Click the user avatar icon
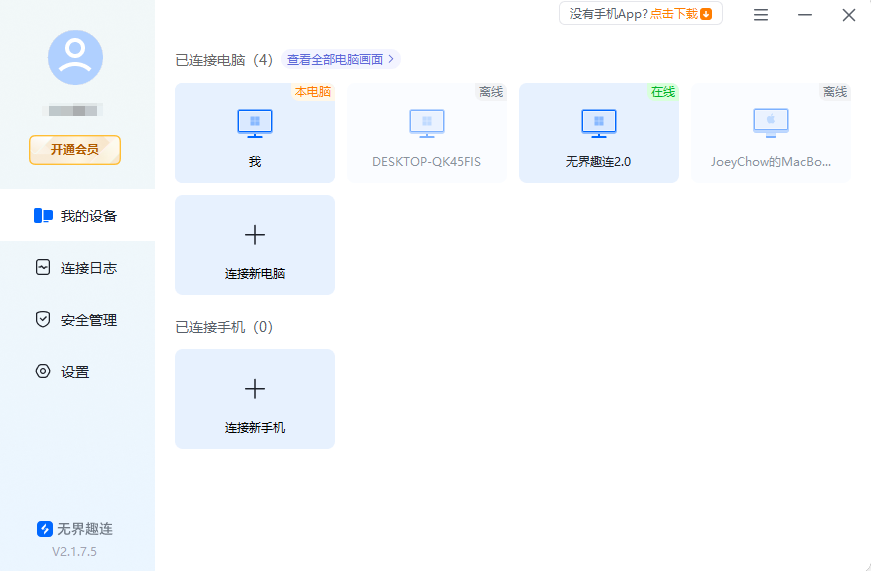 [x=75, y=57]
